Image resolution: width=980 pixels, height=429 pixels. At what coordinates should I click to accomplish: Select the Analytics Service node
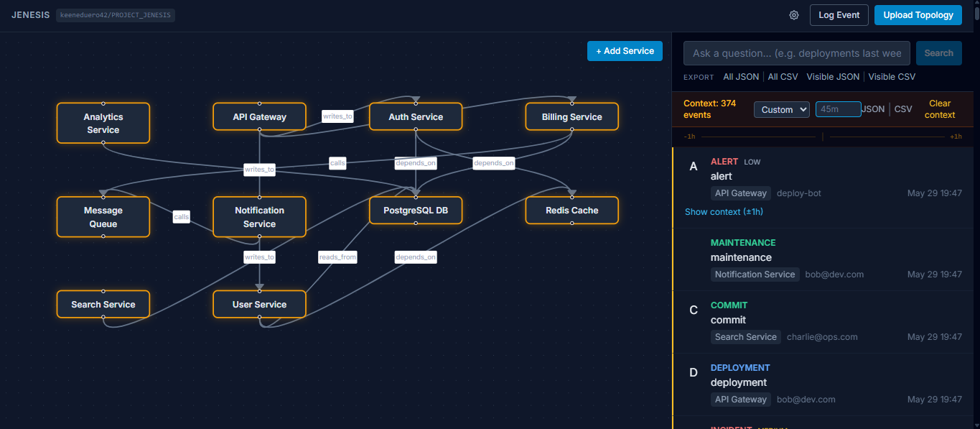[103, 123]
